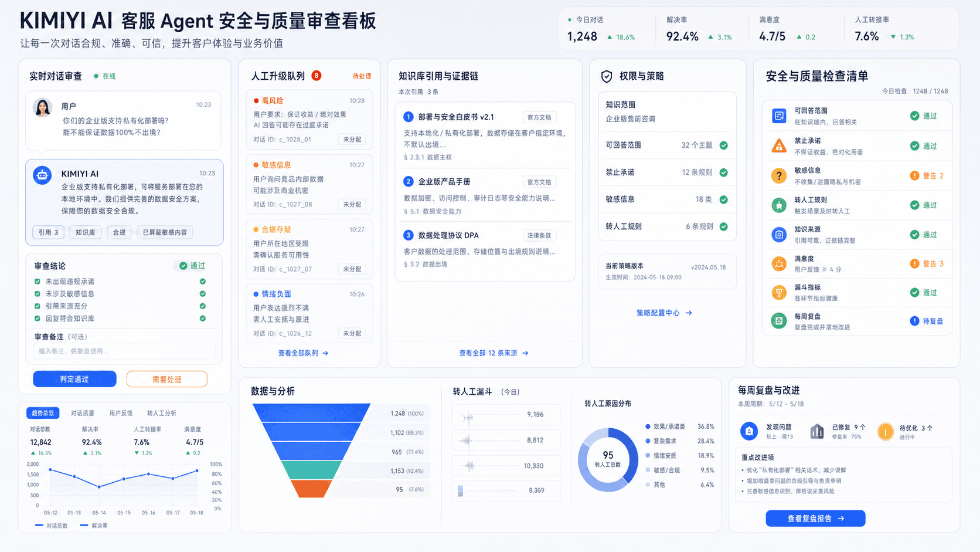Click the 漏斗指标 orange icon
This screenshot has height=552, width=980.
(x=779, y=292)
